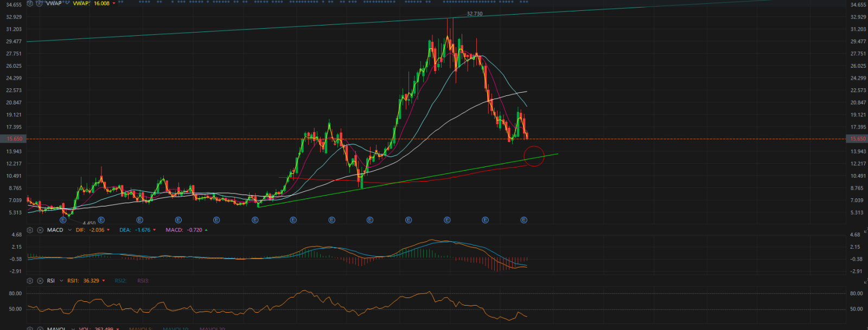The image size is (868, 330).
Task: Click the left-axis current price tag 15.650
Action: [13, 139]
